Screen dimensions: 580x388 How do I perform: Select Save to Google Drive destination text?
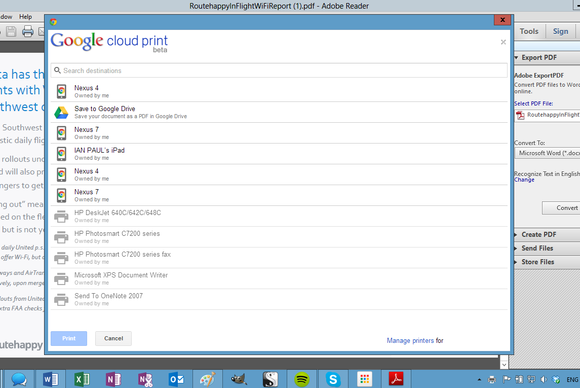pos(105,109)
